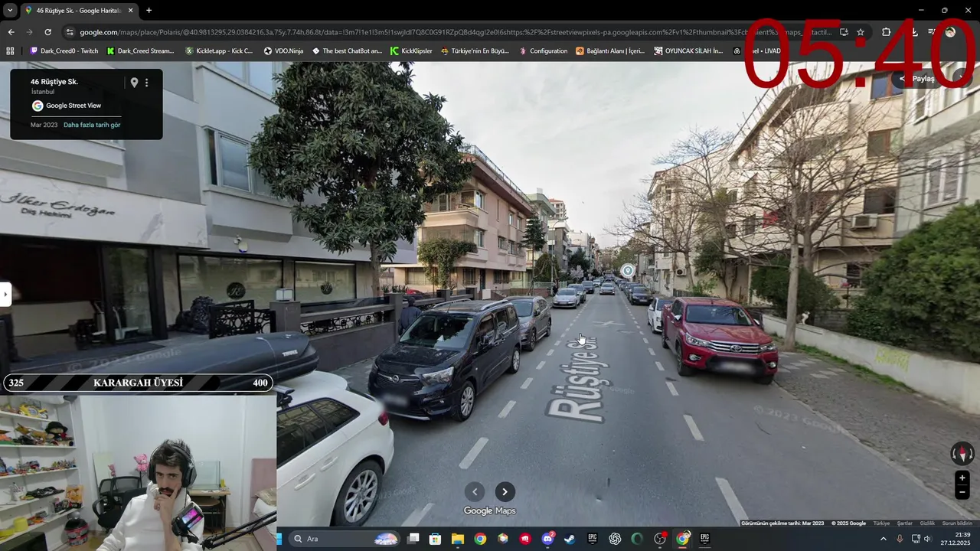
Task: Click the location pin icon in address card
Action: (x=134, y=83)
